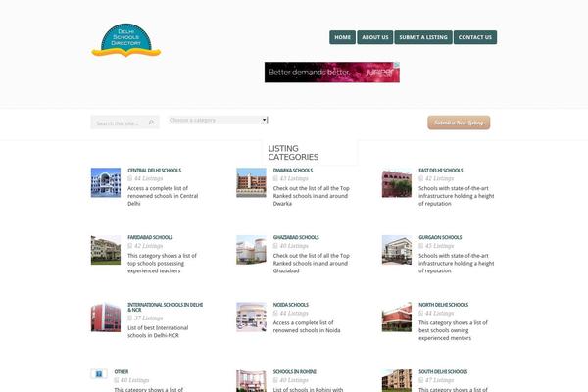Click the Other category placeholder icon

point(99,374)
